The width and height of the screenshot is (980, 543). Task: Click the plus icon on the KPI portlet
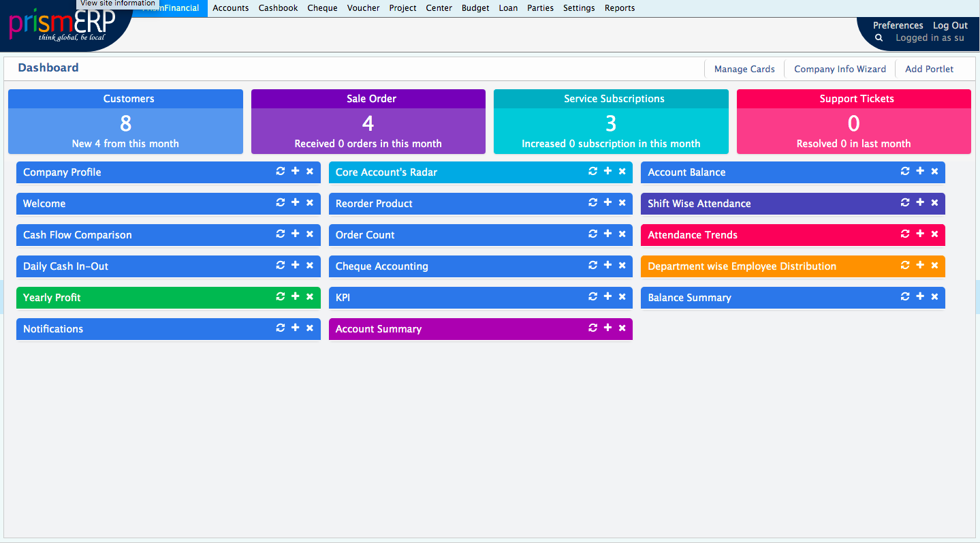[608, 297]
